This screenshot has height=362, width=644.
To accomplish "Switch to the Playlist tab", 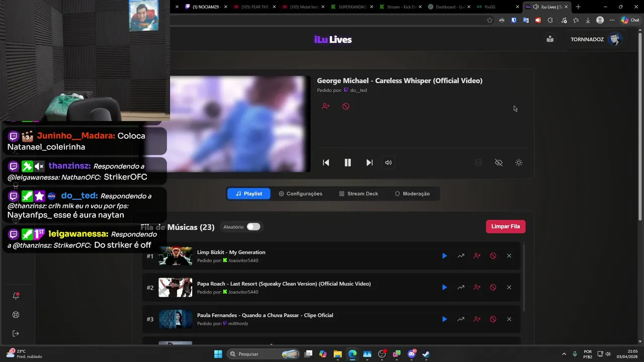I will pos(249,194).
